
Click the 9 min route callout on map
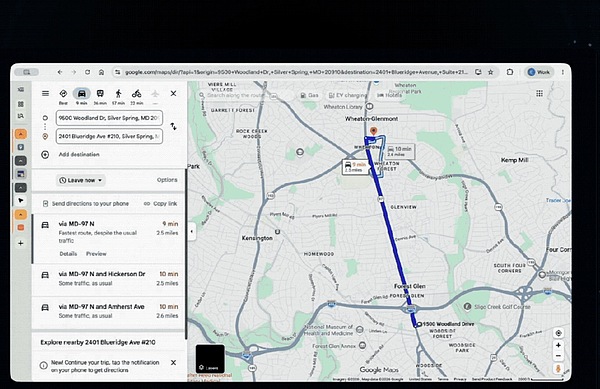355,167
